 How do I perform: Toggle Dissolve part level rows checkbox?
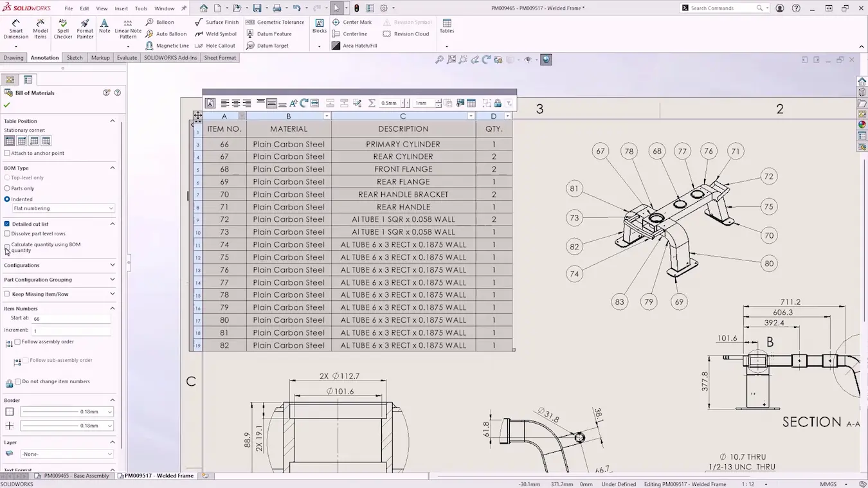click(7, 233)
